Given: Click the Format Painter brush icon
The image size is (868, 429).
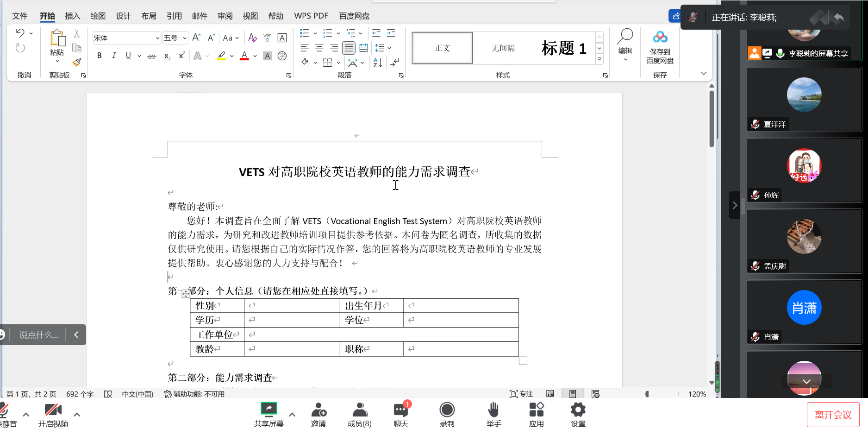Looking at the screenshot, I should (77, 62).
